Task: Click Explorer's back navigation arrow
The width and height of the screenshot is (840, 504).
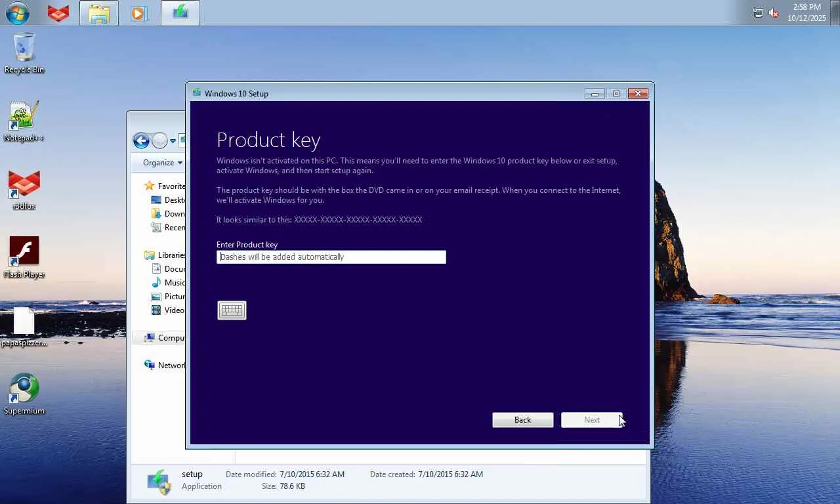Action: [141, 140]
